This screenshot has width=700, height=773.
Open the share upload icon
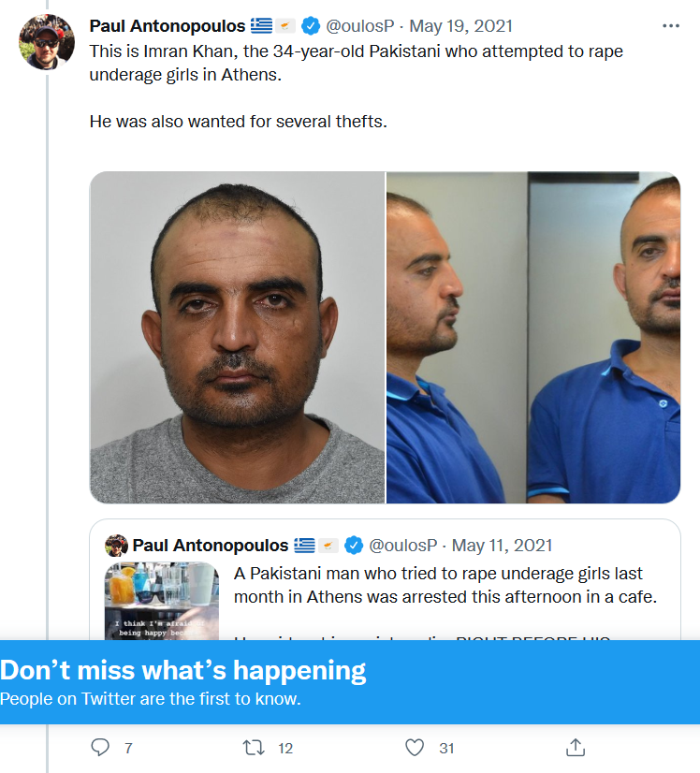(x=576, y=748)
